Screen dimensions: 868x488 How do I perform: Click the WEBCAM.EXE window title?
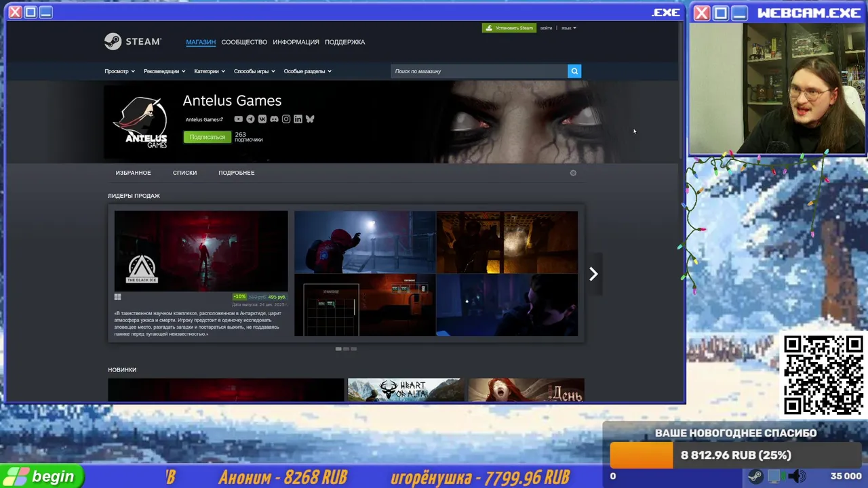pos(809,13)
